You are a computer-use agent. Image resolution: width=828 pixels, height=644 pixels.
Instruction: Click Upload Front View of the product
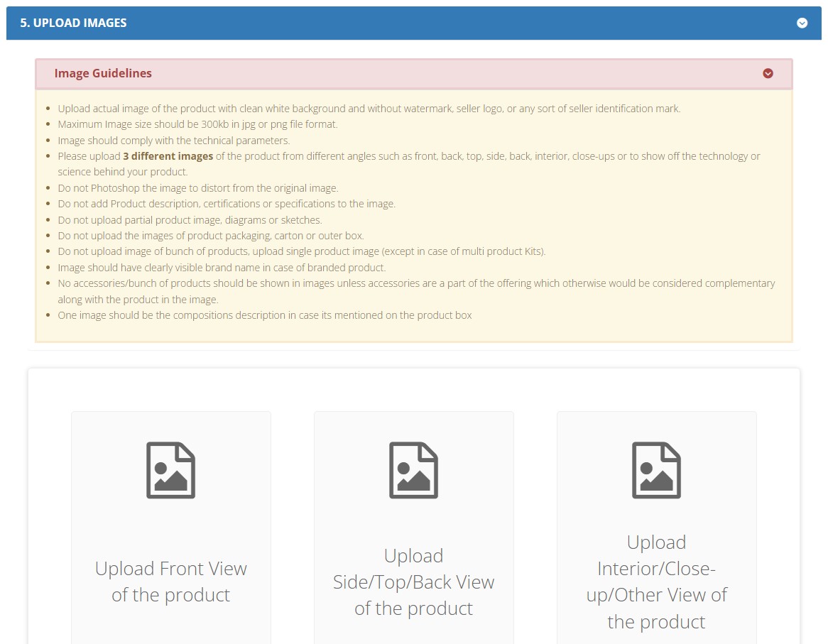pyautogui.click(x=170, y=581)
